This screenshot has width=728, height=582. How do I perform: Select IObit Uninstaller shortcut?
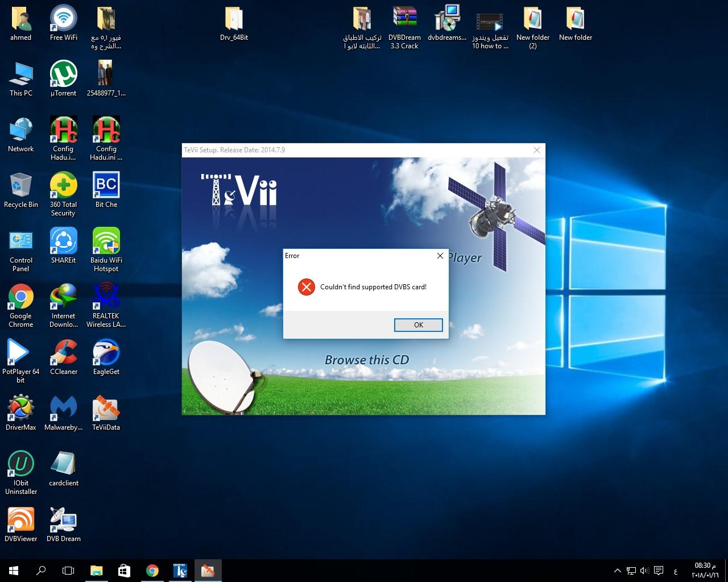[21, 473]
